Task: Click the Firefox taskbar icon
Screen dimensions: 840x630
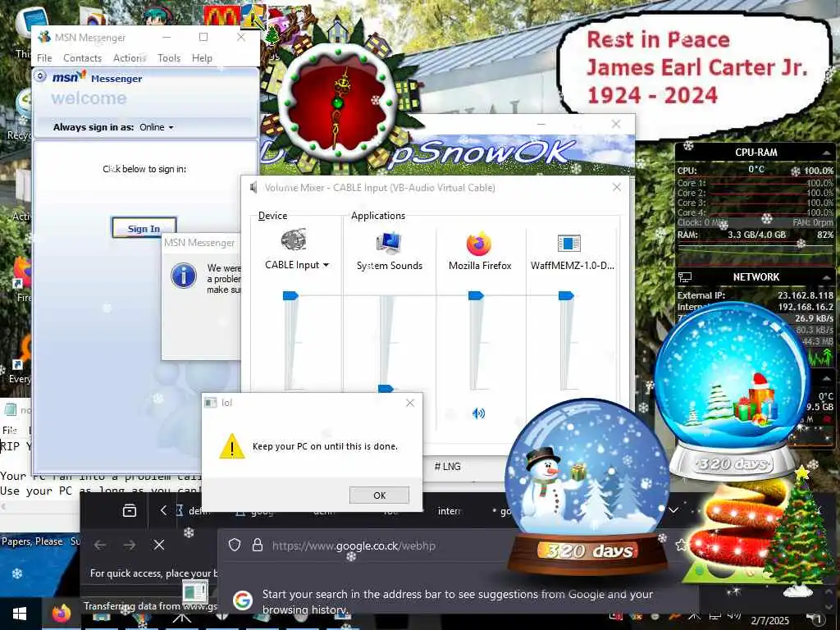Action: (x=62, y=614)
